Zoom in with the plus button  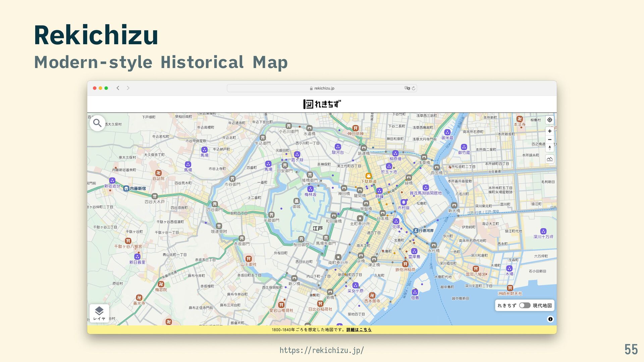[x=550, y=131]
